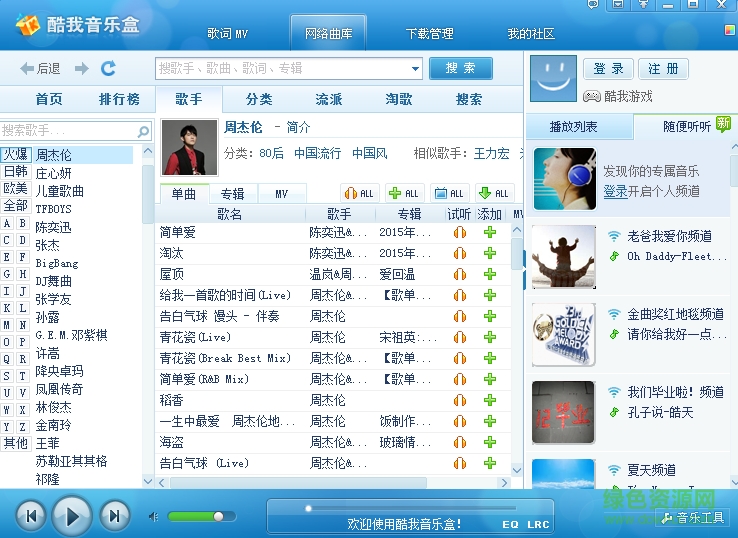This screenshot has width=738, height=538.
Task: Switch to the 排行榜 tab
Action: (x=119, y=99)
